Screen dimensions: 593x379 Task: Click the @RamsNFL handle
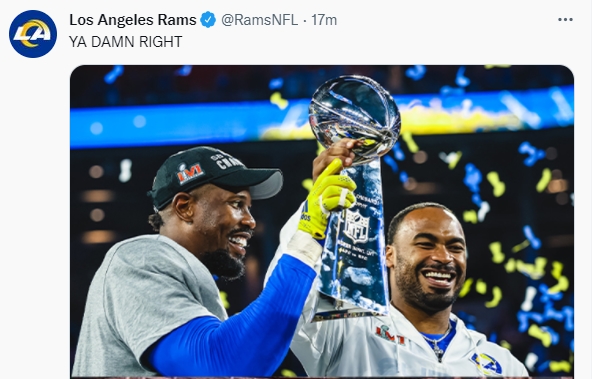pos(259,20)
